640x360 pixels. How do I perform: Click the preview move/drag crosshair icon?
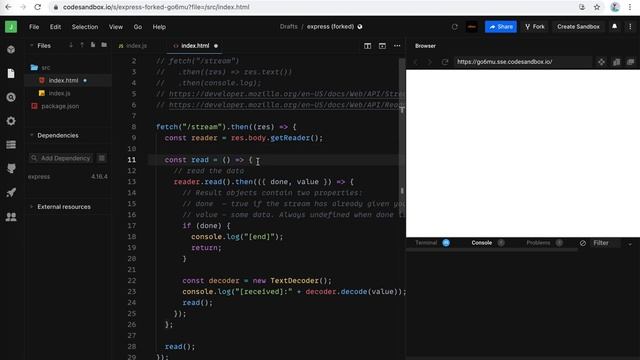[602, 62]
